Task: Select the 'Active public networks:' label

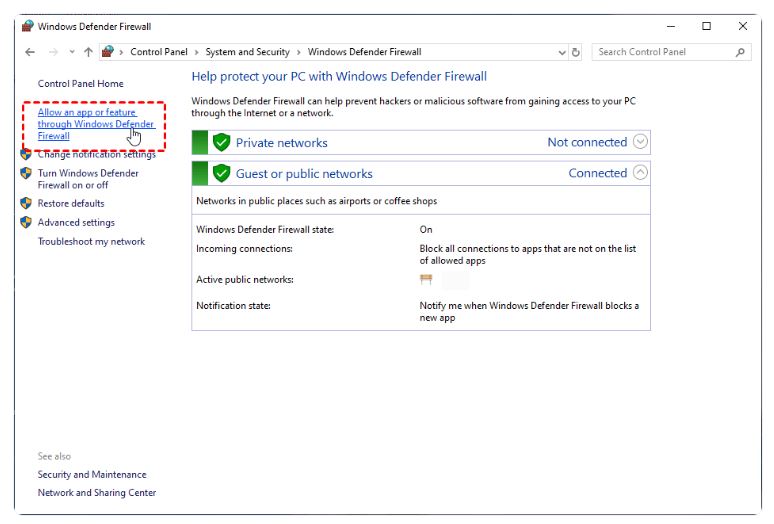Action: [245, 279]
